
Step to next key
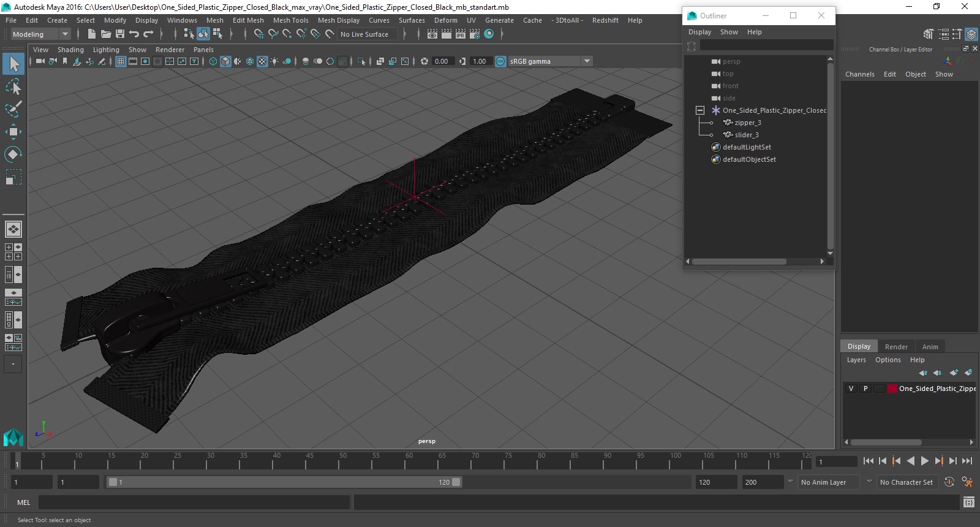point(939,461)
